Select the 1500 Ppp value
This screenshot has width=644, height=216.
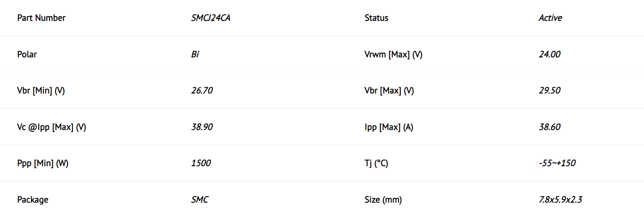click(201, 163)
